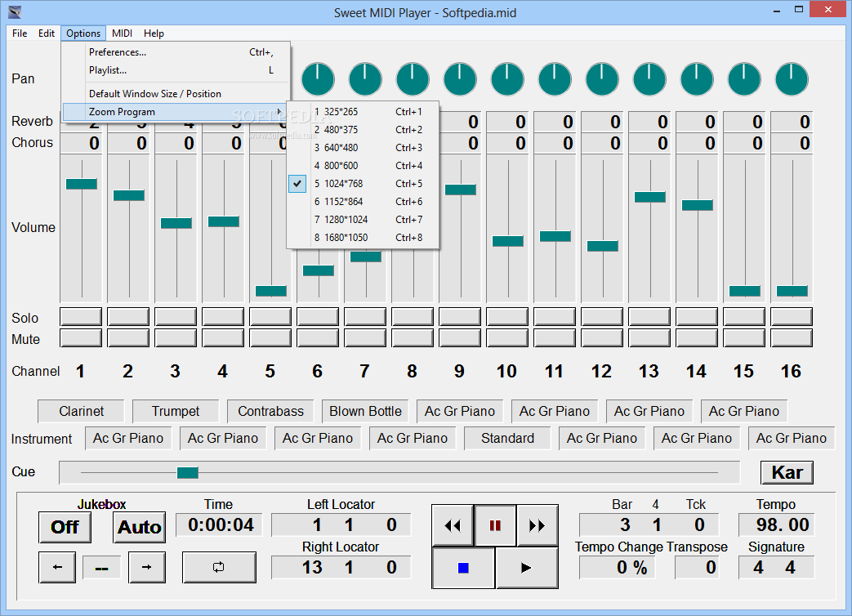The image size is (852, 616).
Task: Select zoom size 325*265
Action: 363,111
